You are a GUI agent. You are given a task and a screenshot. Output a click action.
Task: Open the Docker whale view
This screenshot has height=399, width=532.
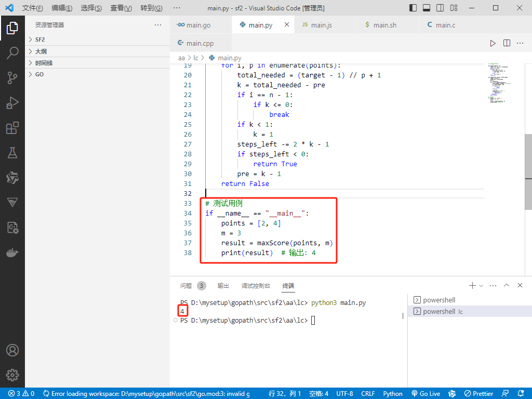tap(12, 253)
